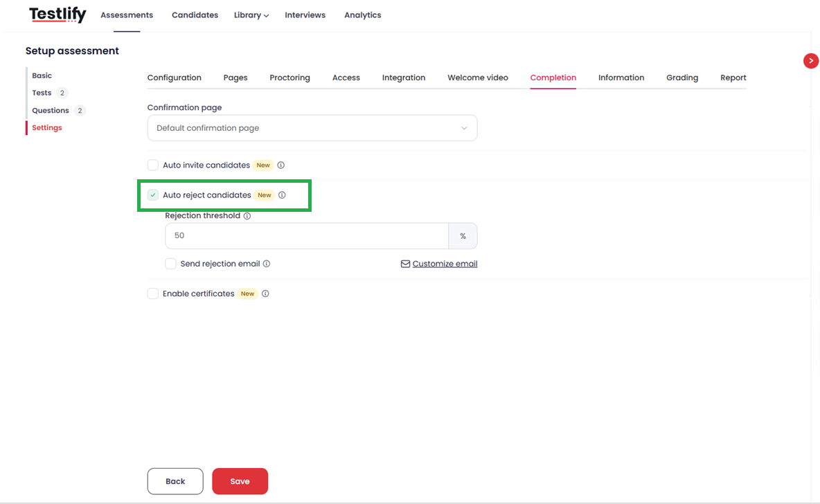This screenshot has width=820, height=504.
Task: Click the New badge on Auto reject candidates
Action: tap(264, 195)
